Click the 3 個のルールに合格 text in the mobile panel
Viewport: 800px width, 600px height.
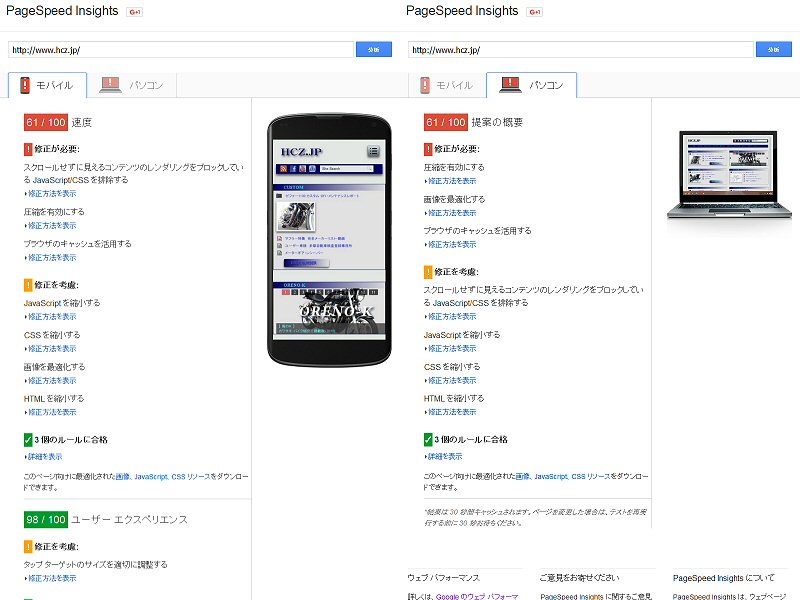tap(71, 440)
